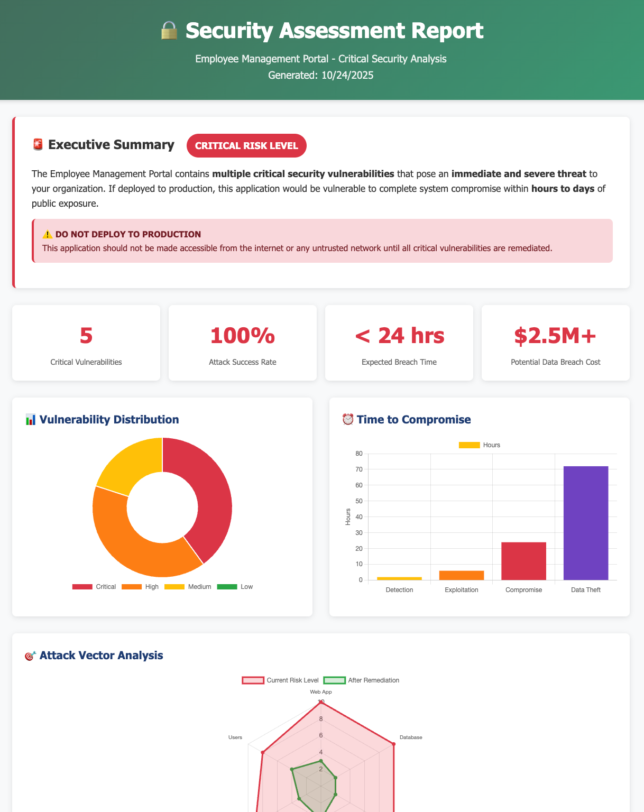The image size is (644, 812).
Task: Click the target icon by Attack Vector Analysis
Action: point(31,656)
